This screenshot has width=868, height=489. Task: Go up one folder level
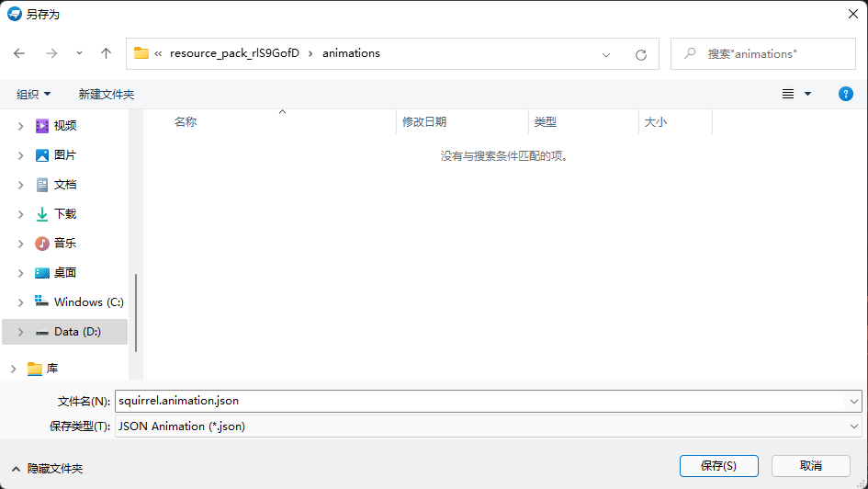click(x=106, y=53)
